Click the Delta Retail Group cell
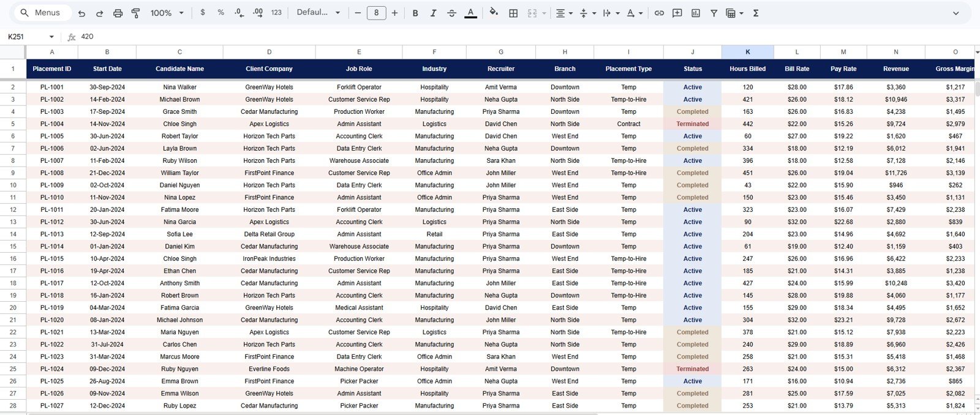Screen dimensions: 980x415 coord(269,234)
